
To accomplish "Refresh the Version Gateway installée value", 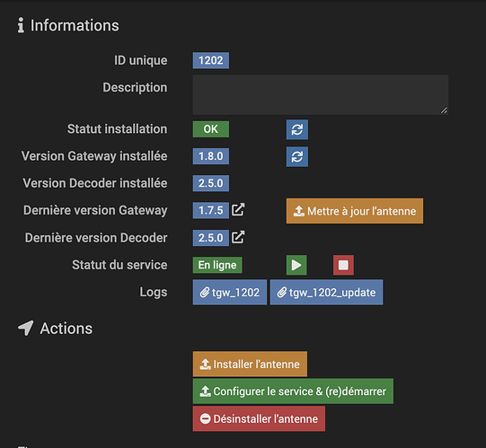I will 297,156.
